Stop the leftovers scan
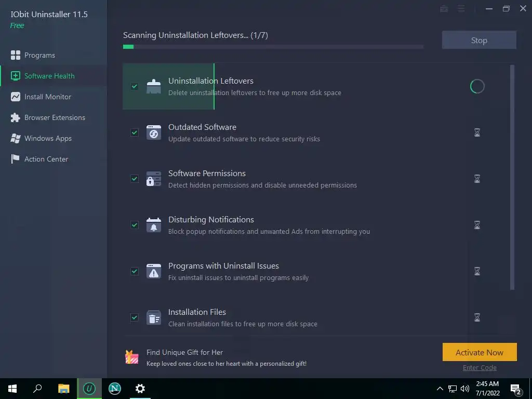The height and width of the screenshot is (399, 532). (479, 40)
